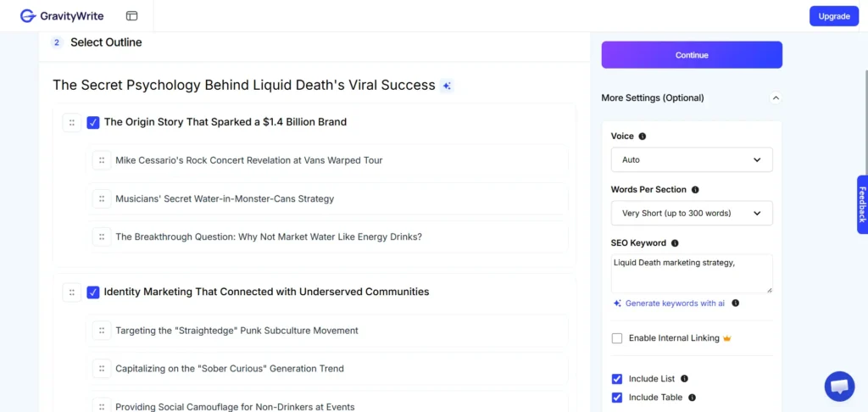Open the GravityWrite logo home link
The height and width of the screenshot is (412, 868).
pyautogui.click(x=61, y=16)
